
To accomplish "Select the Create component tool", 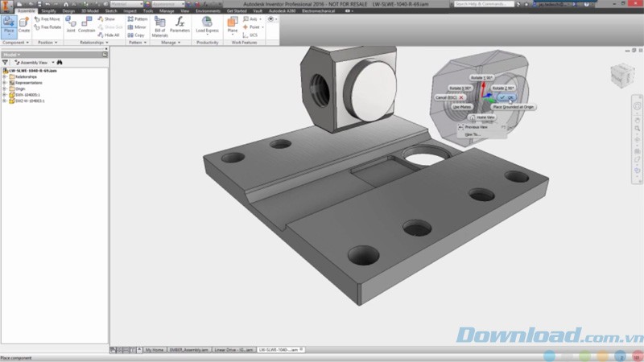I will (24, 24).
